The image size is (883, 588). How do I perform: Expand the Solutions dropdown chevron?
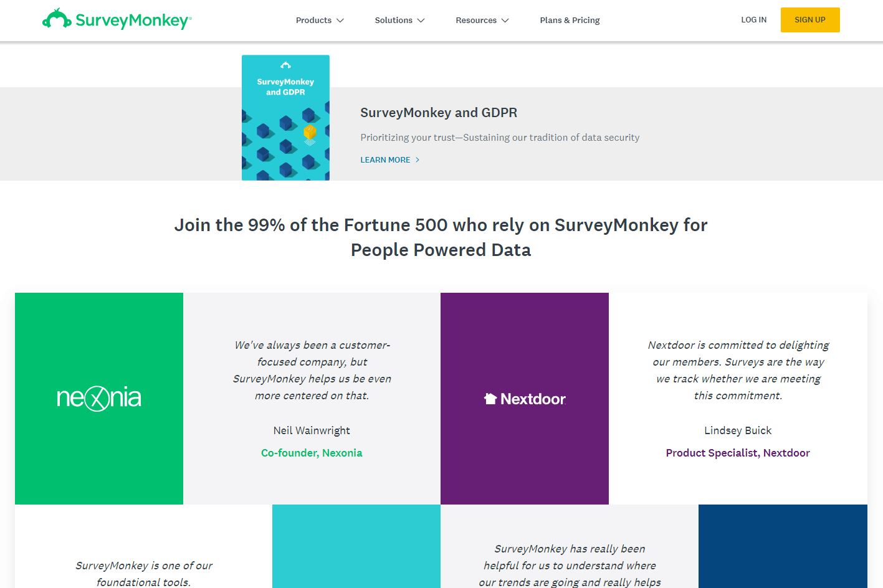[x=421, y=21]
